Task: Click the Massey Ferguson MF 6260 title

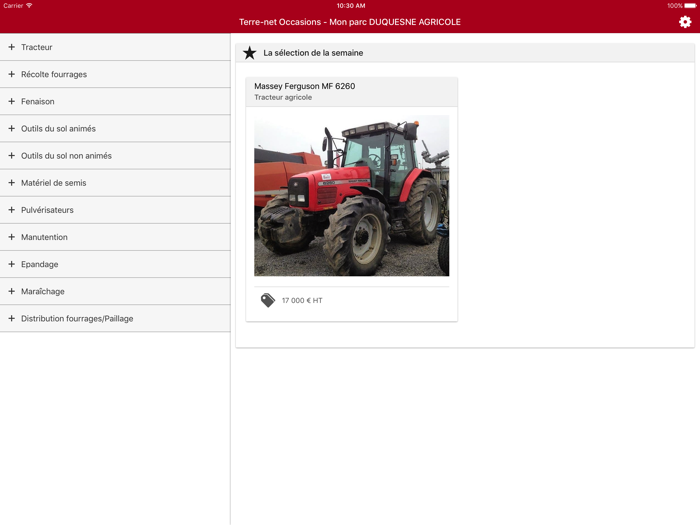Action: 305,86
